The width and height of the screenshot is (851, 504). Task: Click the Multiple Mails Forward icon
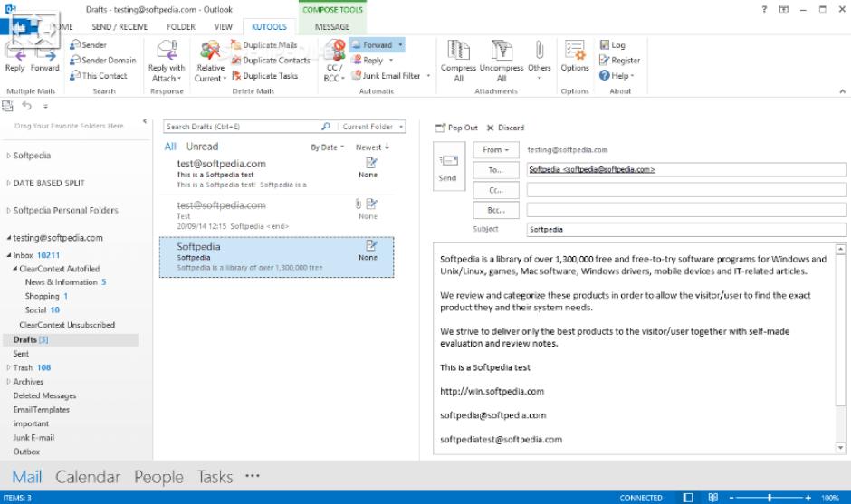[x=45, y=55]
